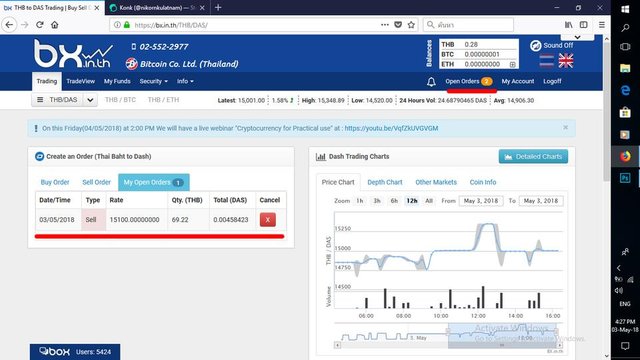
Task: Set chart zoom to 3h
Action: tap(377, 201)
